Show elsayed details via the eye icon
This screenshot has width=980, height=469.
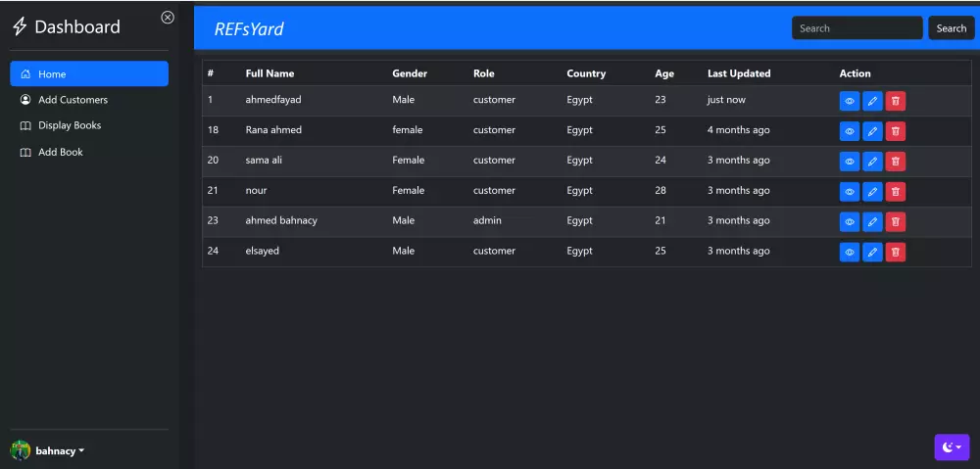[850, 253]
